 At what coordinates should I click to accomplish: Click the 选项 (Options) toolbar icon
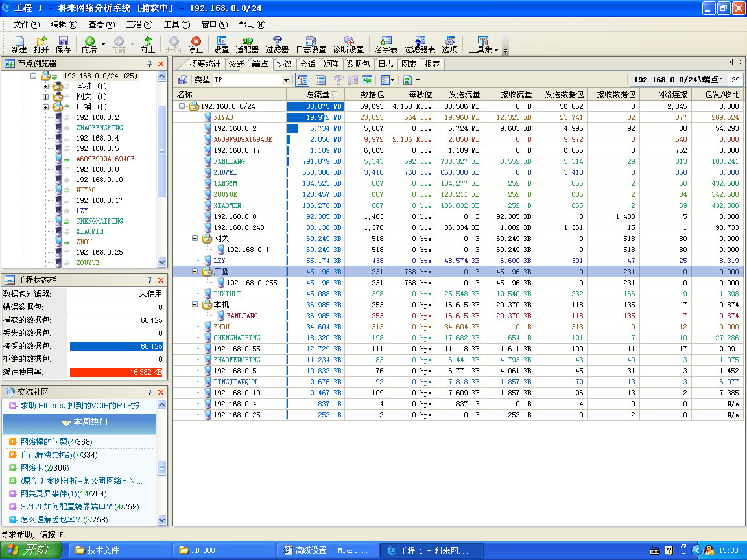pyautogui.click(x=449, y=44)
